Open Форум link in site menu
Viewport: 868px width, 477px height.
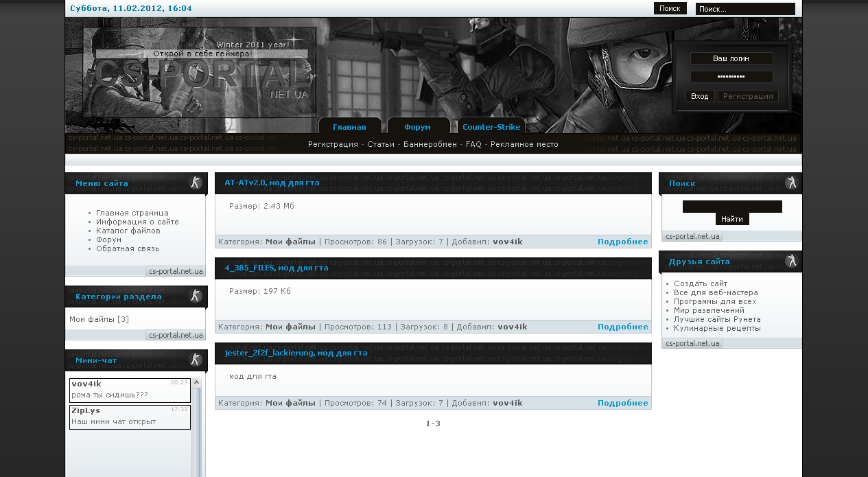(108, 240)
